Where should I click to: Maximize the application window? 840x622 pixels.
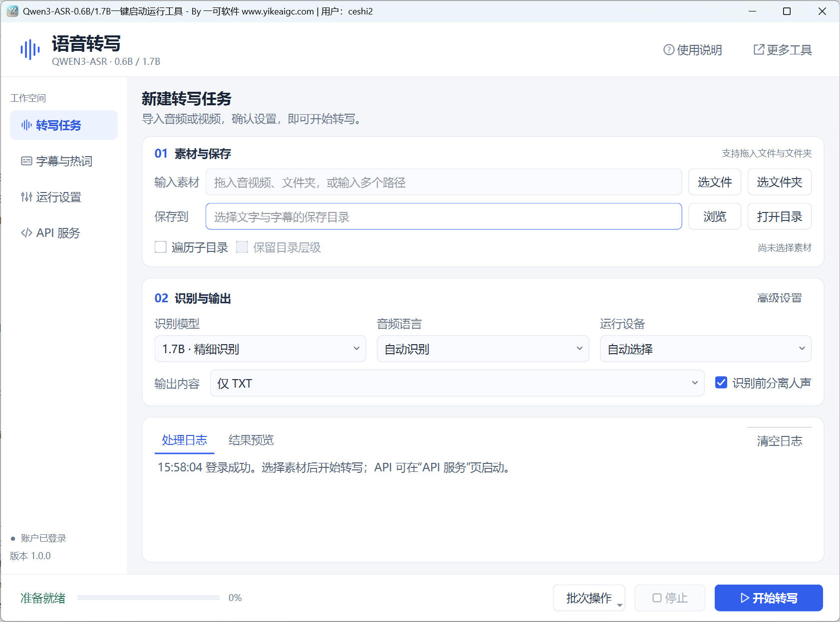click(787, 11)
